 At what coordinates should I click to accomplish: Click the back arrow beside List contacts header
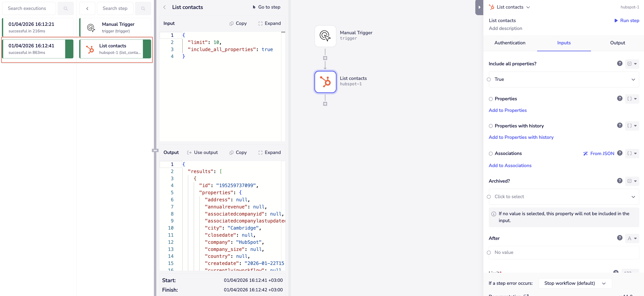pyautogui.click(x=165, y=7)
